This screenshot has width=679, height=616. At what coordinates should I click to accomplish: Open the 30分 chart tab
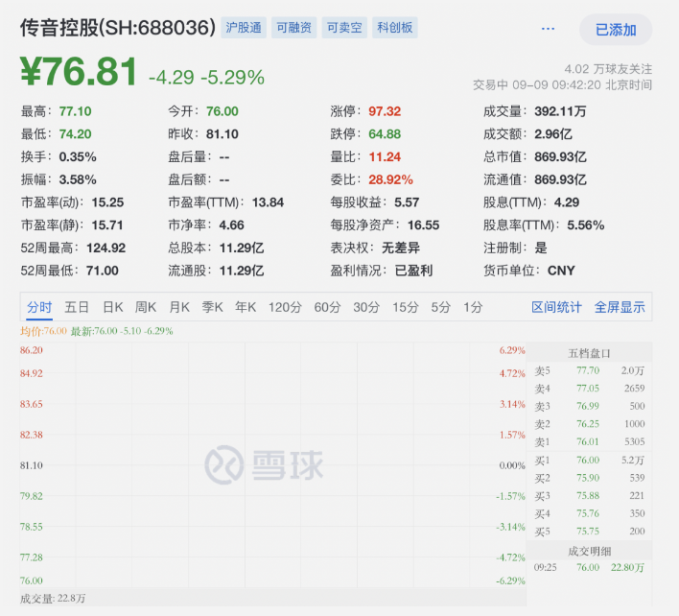click(x=366, y=307)
